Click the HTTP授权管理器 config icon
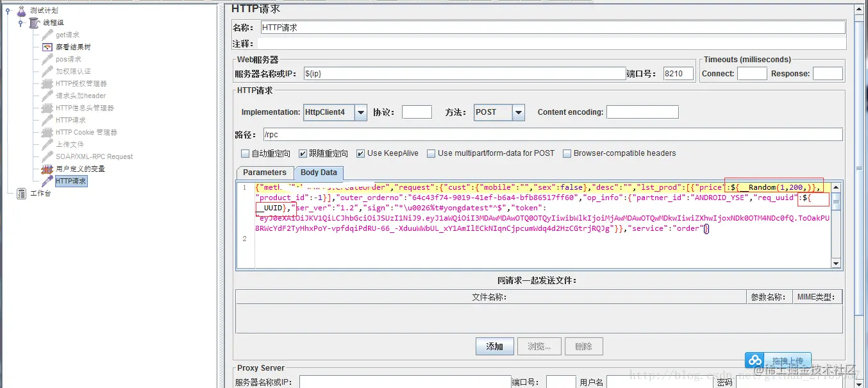 point(47,83)
